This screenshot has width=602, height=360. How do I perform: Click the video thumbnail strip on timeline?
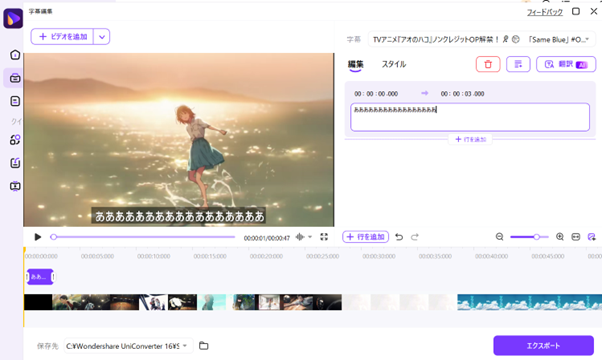point(313,302)
